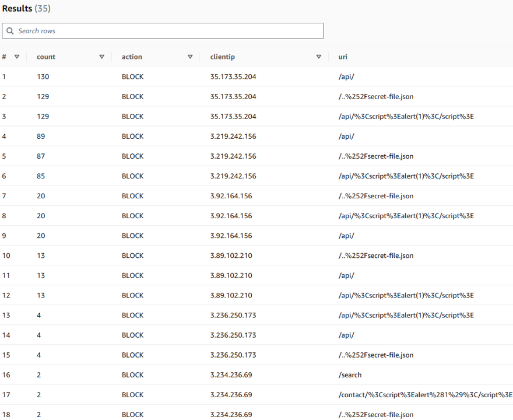Click /..%252Fsecret-file.json URI in row 2
Viewport: 513px width, 420px height.
click(x=376, y=96)
